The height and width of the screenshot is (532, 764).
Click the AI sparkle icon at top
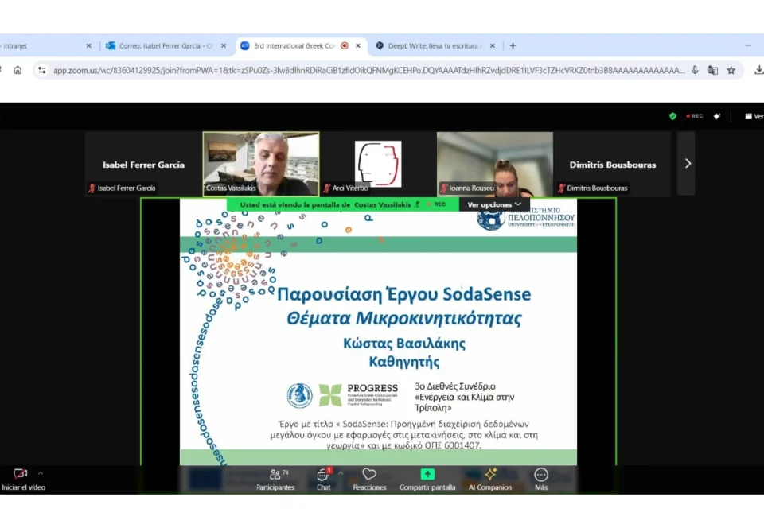717,116
